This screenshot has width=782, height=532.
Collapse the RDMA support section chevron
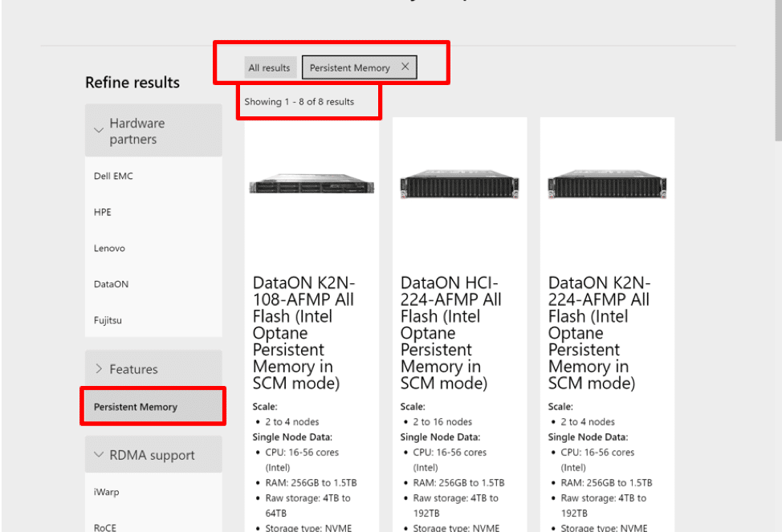pyautogui.click(x=99, y=455)
